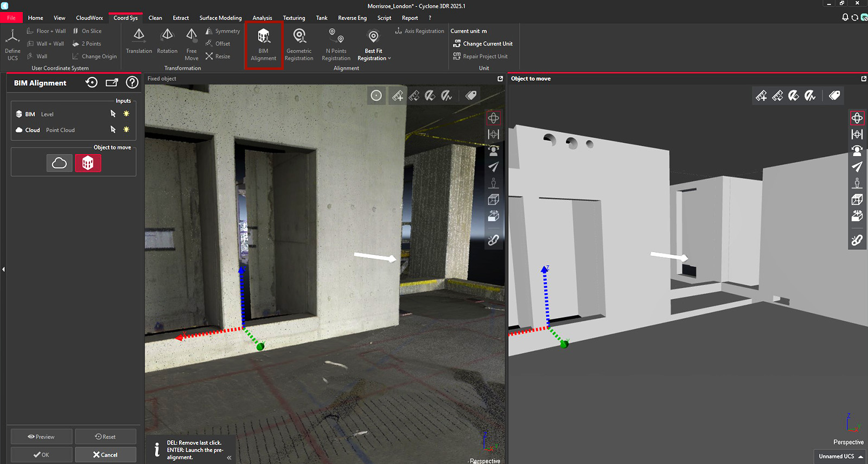Switch to the CloudWorx tab

90,18
